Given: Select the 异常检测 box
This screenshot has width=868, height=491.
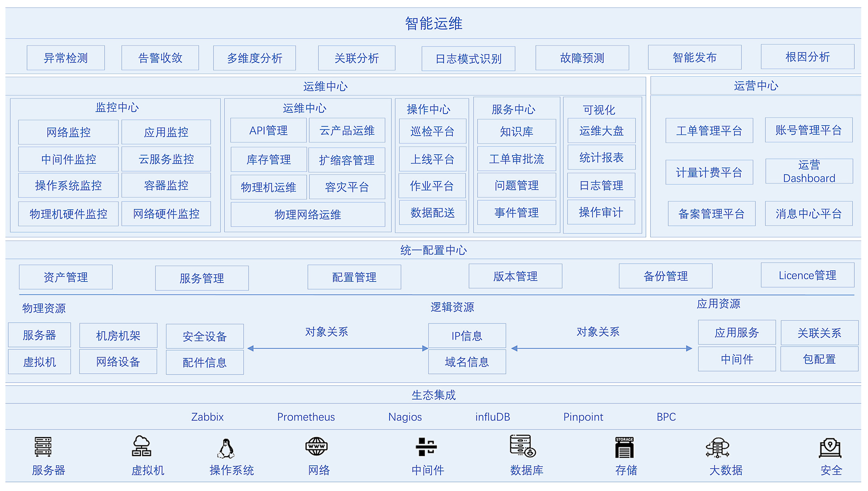Looking at the screenshot, I should [x=66, y=58].
